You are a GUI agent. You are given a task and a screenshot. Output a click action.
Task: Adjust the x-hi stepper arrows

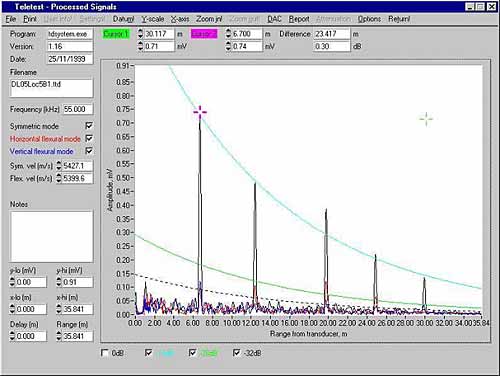[x=59, y=309]
